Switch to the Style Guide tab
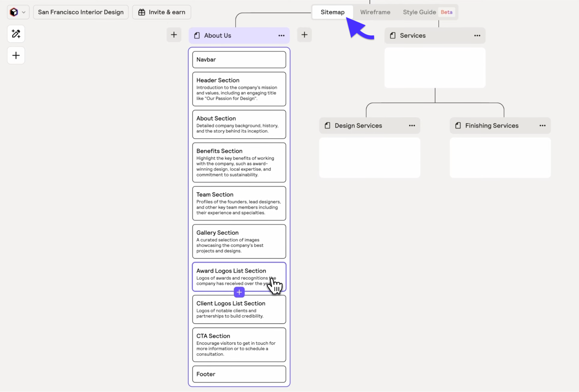 [x=419, y=12]
